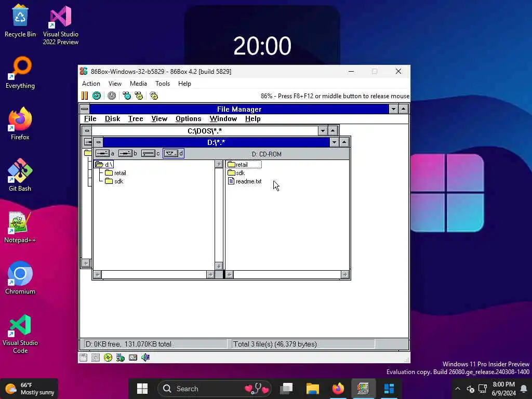The width and height of the screenshot is (532, 399).
Task: Click the sound speaker status bar icon
Action: [145, 357]
